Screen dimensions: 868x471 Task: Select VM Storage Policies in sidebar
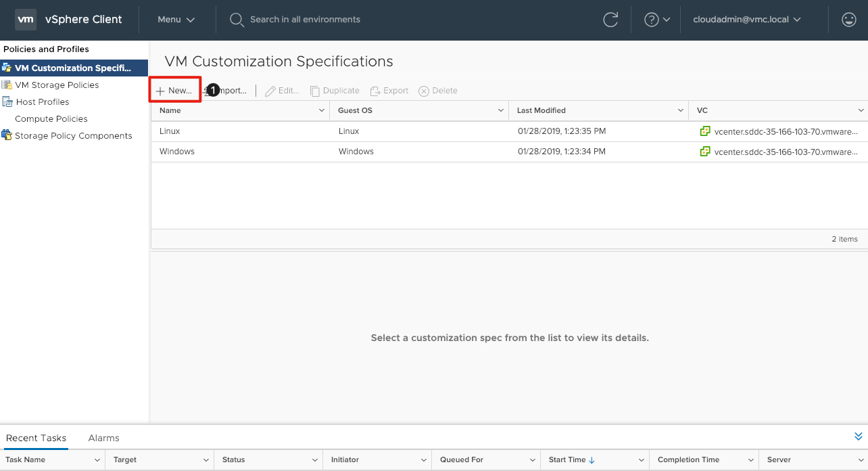pos(57,85)
